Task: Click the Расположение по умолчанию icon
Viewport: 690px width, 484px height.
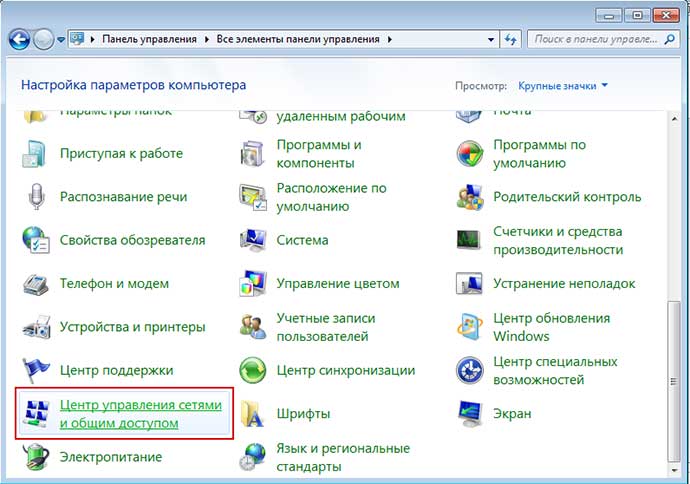Action: coord(253,197)
